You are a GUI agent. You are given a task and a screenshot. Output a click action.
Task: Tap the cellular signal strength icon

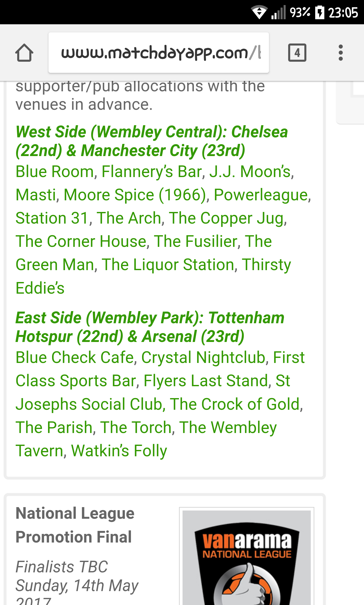tap(279, 12)
